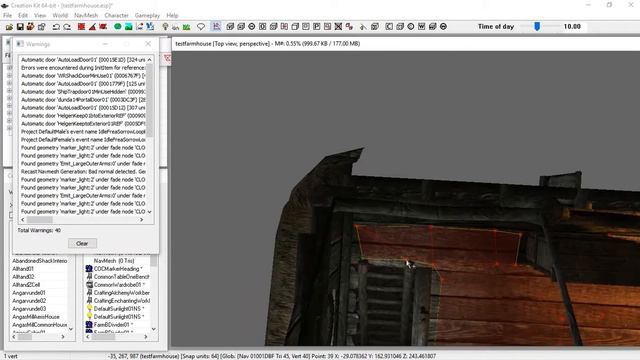Select CraftingEnchantingWorkbench reference row
This screenshot has width=640, height=360.
click(118, 301)
